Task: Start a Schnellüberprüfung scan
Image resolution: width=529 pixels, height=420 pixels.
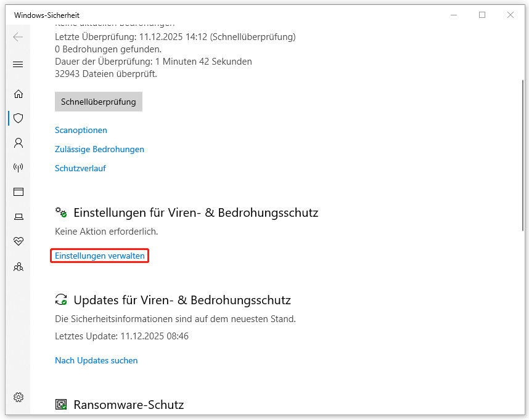Action: coord(99,102)
